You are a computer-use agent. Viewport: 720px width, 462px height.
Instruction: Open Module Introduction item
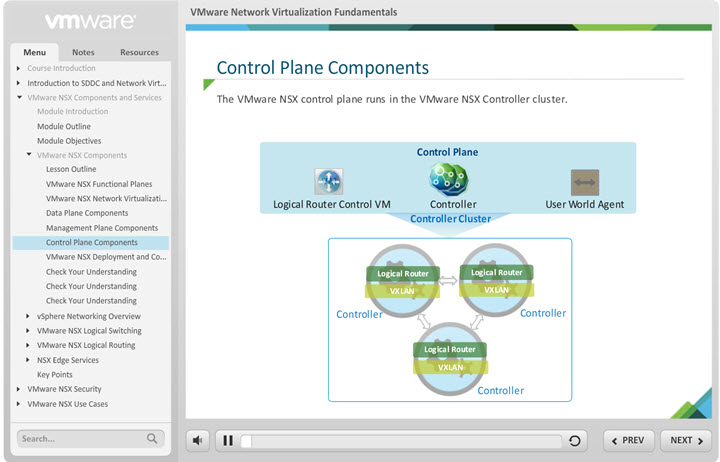(x=73, y=112)
